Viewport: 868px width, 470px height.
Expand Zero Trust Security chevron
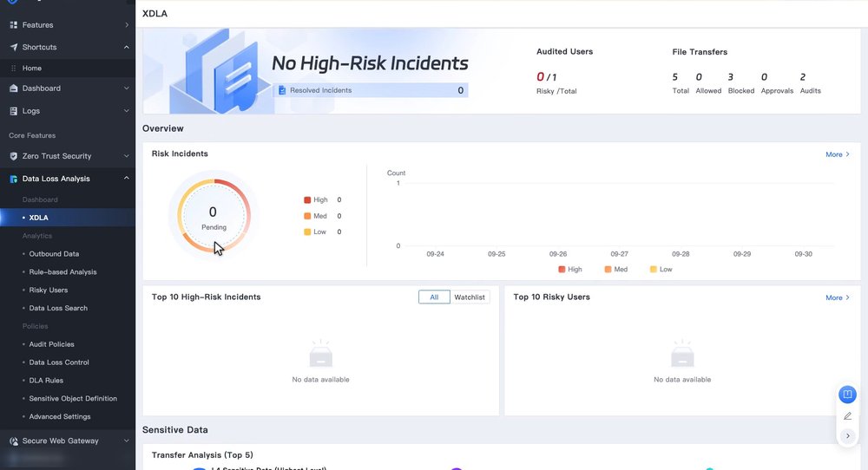pos(127,156)
